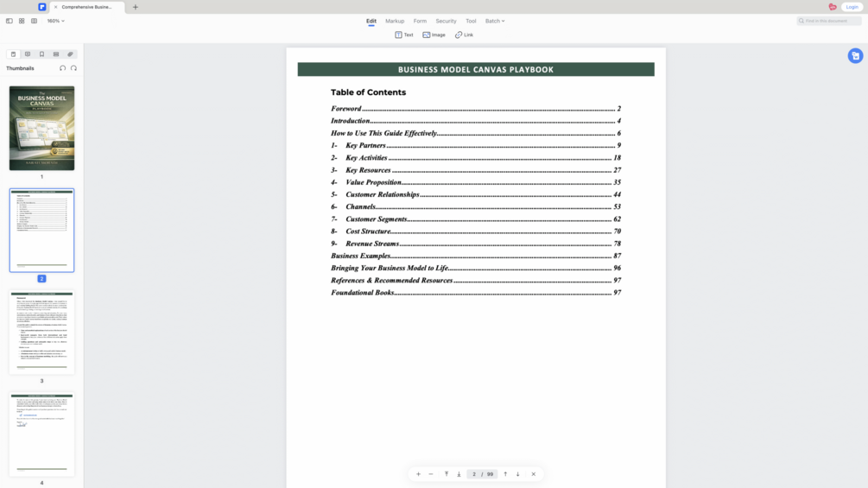This screenshot has width=868, height=488.
Task: Rotate thumbnails clockwise
Action: pyautogui.click(x=73, y=68)
